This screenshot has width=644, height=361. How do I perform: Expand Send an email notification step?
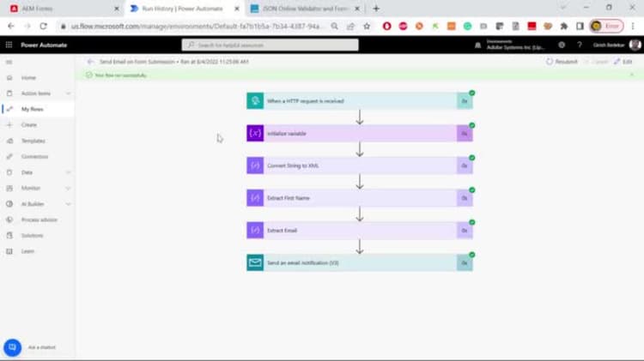(360, 263)
